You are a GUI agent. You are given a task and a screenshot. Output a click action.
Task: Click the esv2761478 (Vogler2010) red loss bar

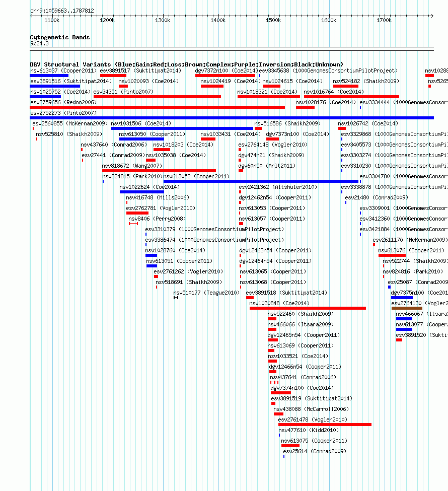[x=325, y=425]
